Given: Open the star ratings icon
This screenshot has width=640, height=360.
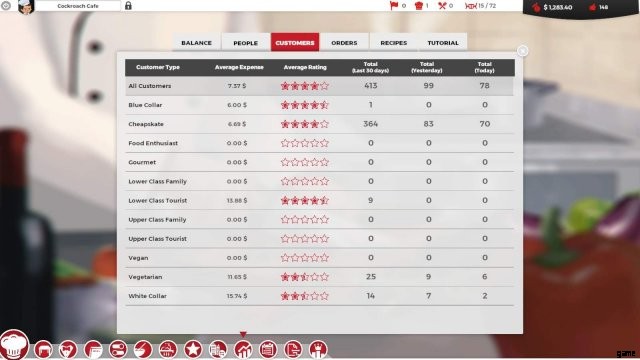Looking at the screenshot, I should [193, 350].
